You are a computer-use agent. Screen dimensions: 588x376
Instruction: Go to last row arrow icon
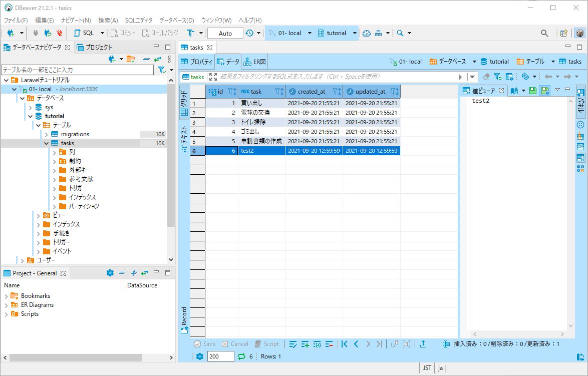pyautogui.click(x=380, y=344)
